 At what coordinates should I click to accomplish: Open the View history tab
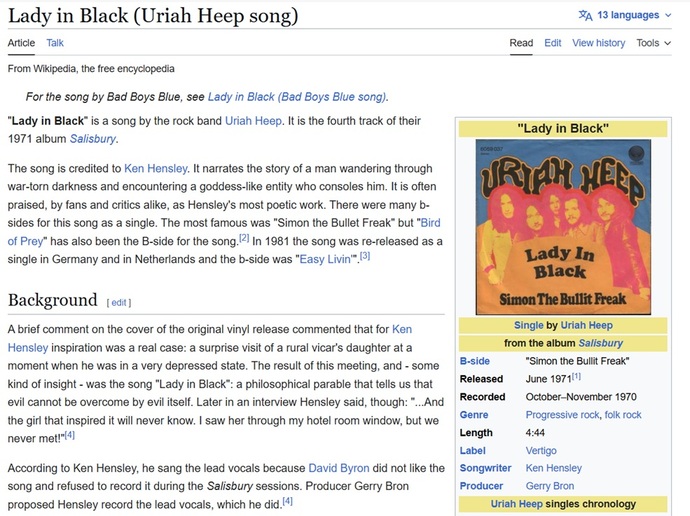pos(598,43)
